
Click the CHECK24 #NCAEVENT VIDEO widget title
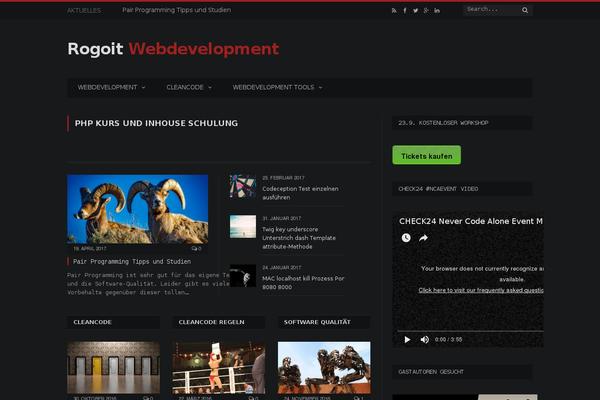438,189
